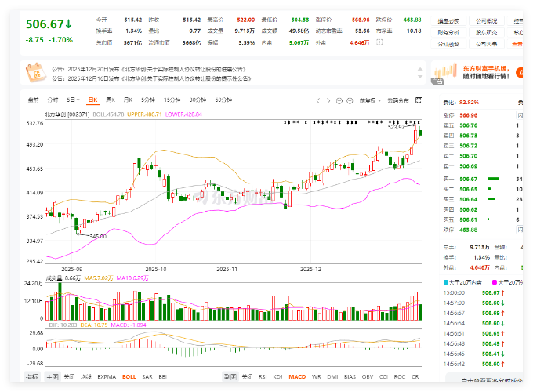Open 跌停 row side icon in order book
Screen dimensions: 533x392
(520, 230)
